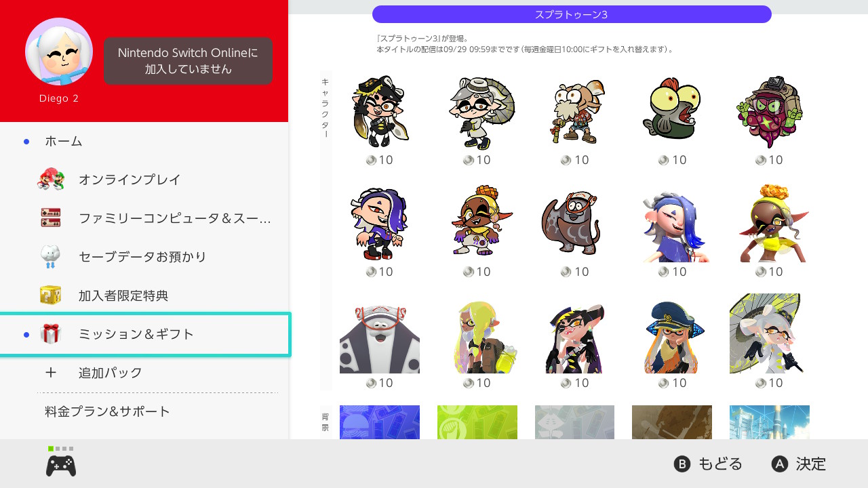The image size is (868, 488).
Task: Click the gift box mission icon
Action: point(51,334)
